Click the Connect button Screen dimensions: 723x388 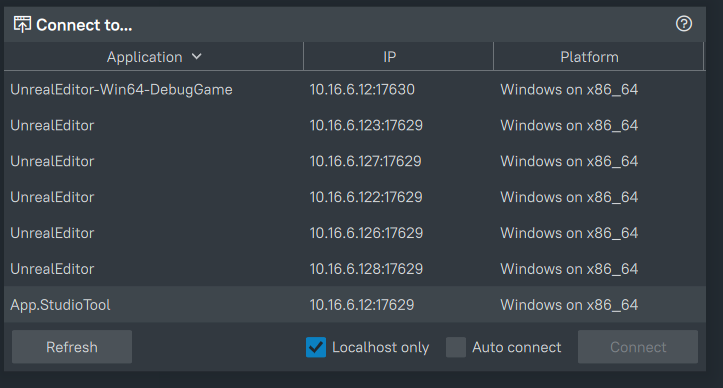pos(638,346)
